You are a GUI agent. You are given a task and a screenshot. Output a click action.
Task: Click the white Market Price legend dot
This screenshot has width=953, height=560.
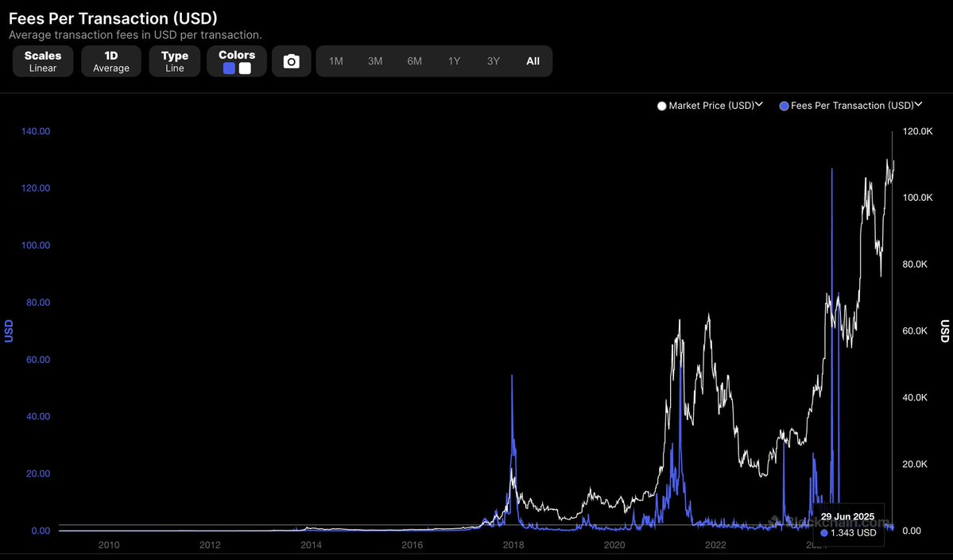[x=661, y=106]
